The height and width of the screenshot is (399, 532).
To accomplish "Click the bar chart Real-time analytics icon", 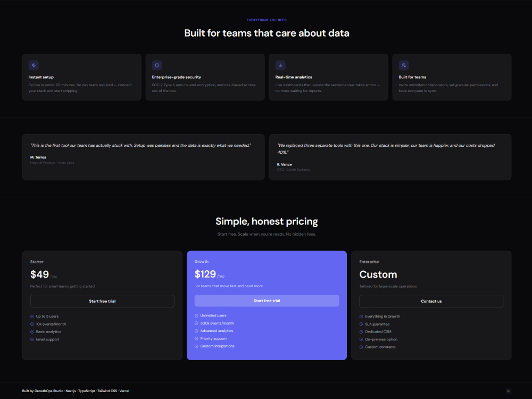I will [280, 65].
